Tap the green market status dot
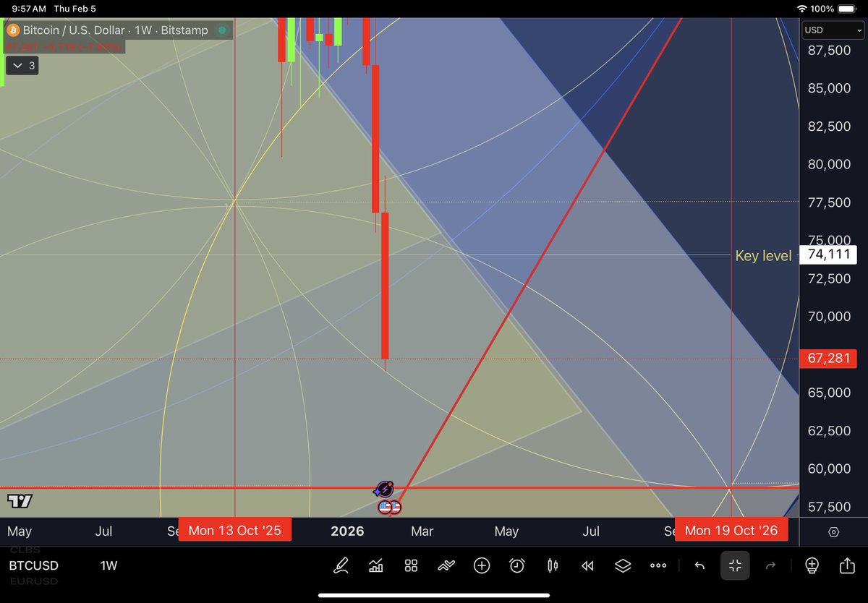This screenshot has width=868, height=603. [222, 30]
